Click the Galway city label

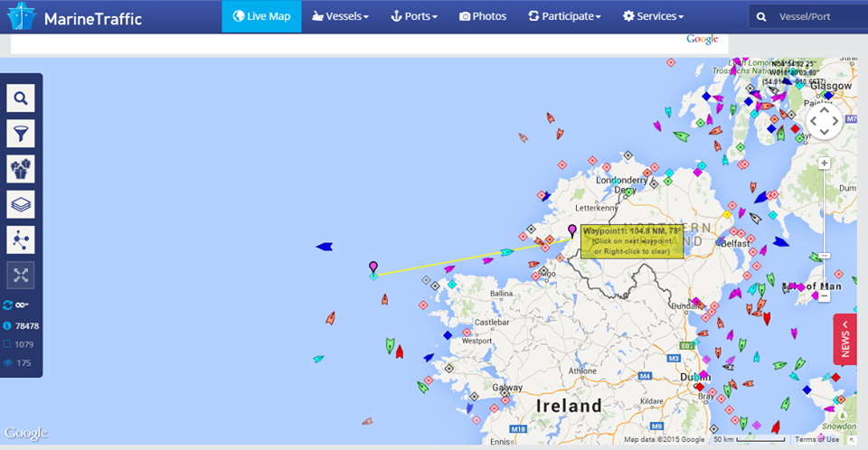(507, 388)
